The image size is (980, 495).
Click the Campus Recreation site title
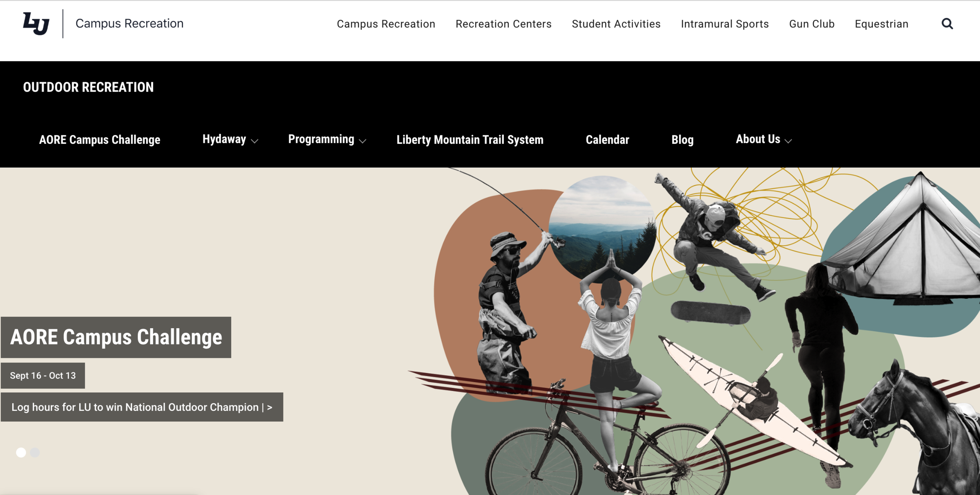[x=129, y=23]
